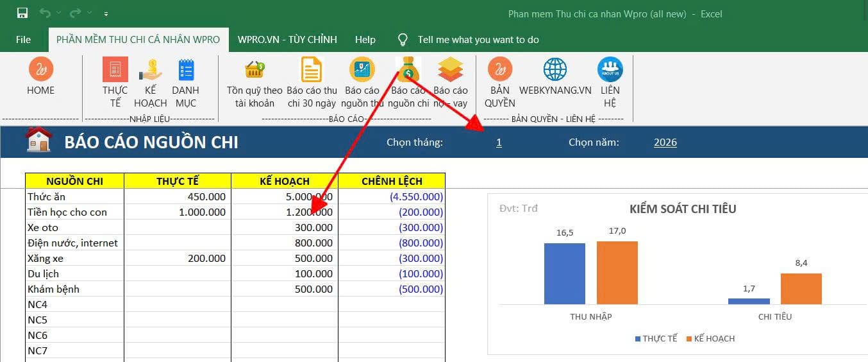Screen dimensions: 868x362
Task: Save the workbook using the Save icon
Action: pos(22,13)
